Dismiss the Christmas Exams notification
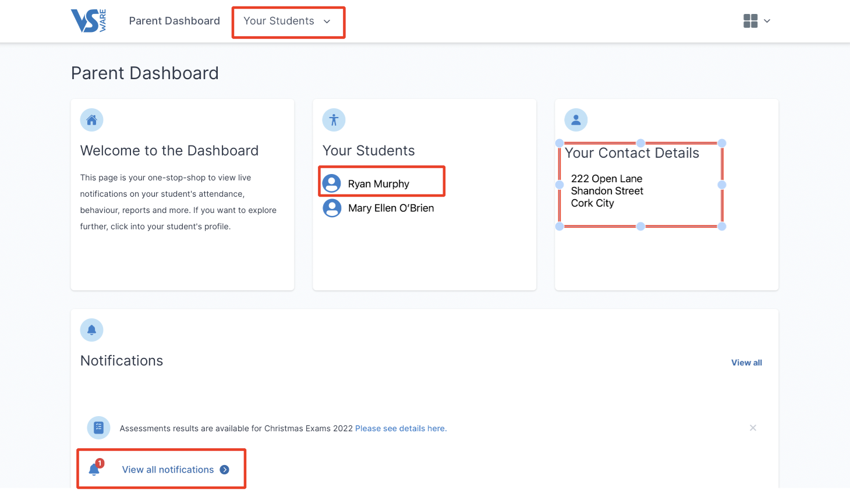850x504 pixels. click(753, 428)
